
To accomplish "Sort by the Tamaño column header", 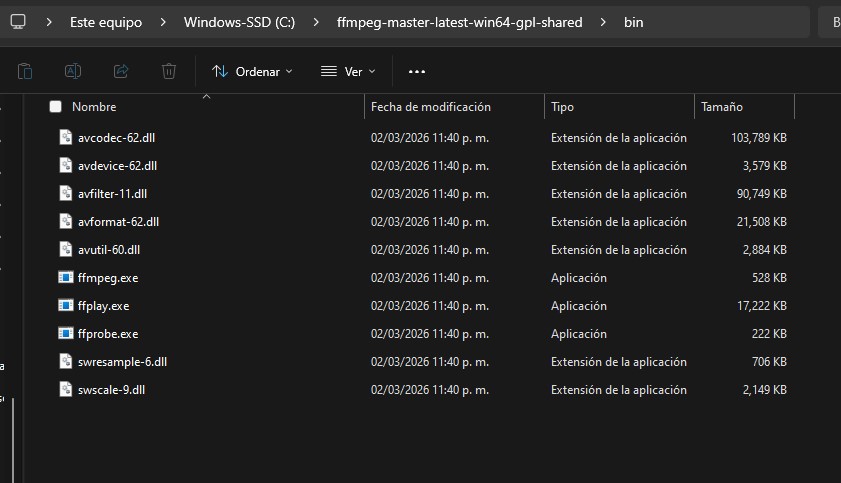I will coord(722,107).
